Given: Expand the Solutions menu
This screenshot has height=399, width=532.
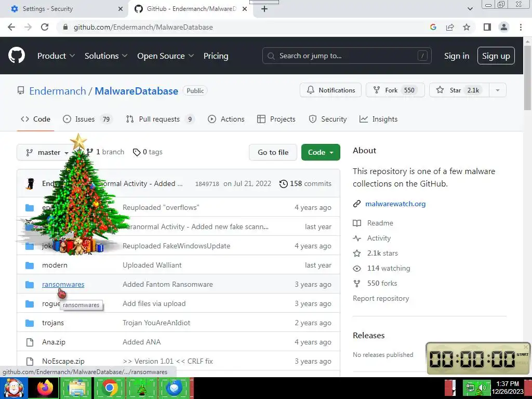Looking at the screenshot, I should coord(106,56).
